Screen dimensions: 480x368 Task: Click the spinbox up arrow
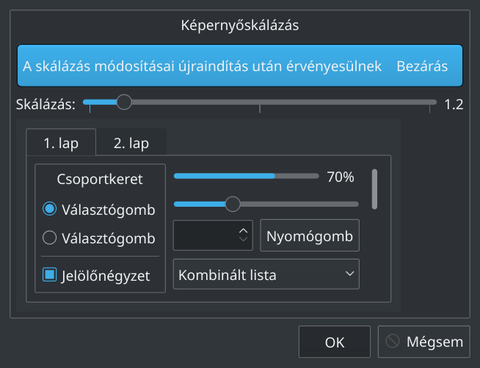point(243,231)
